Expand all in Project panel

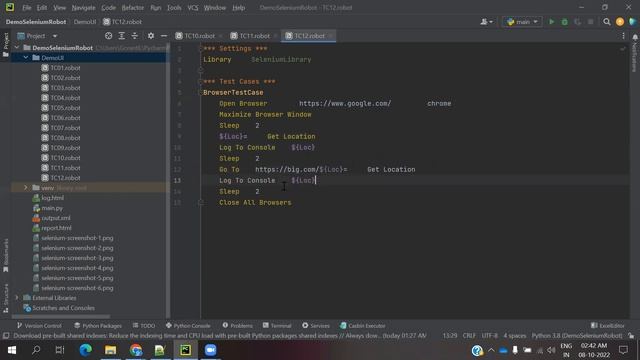point(122,36)
